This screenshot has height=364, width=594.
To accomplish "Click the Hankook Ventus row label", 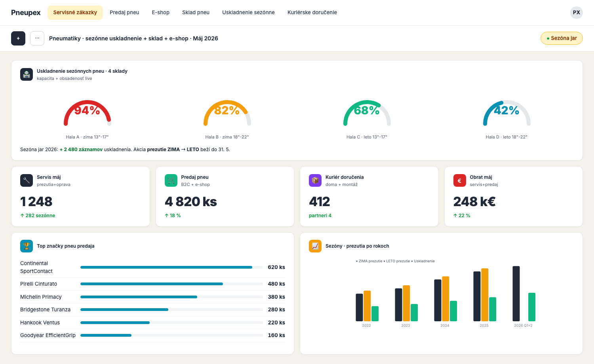I will click(x=40, y=323).
